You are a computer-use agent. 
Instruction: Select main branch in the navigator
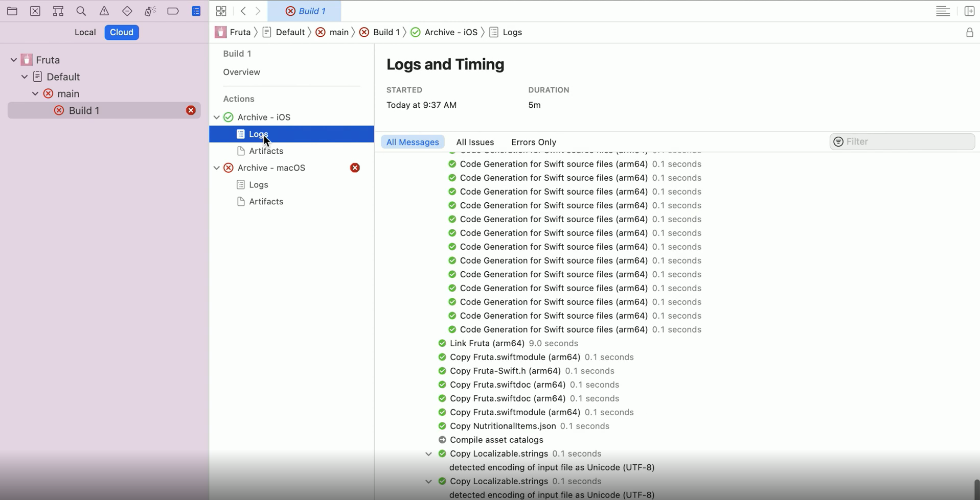68,93
